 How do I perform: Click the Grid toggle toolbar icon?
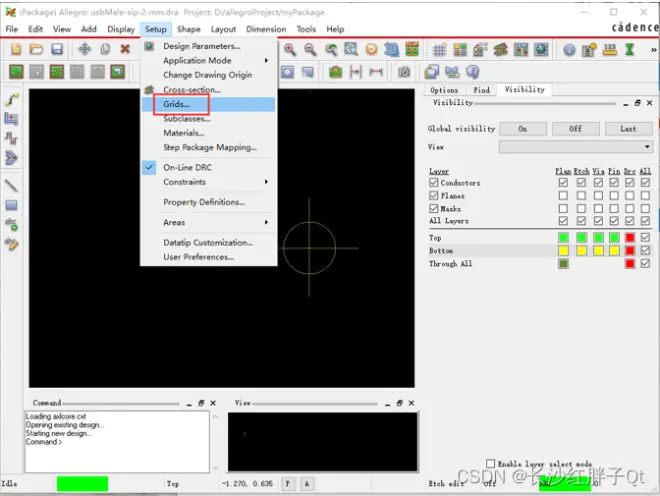439,50
